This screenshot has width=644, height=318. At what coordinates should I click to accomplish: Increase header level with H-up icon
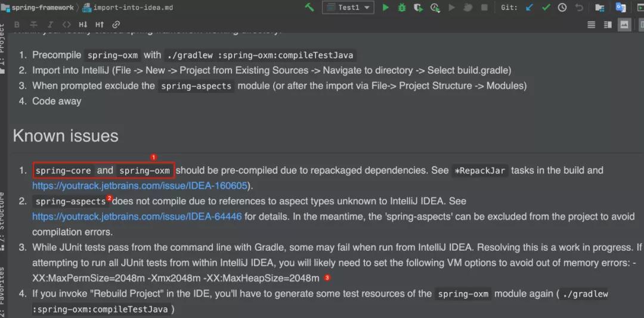100,24
